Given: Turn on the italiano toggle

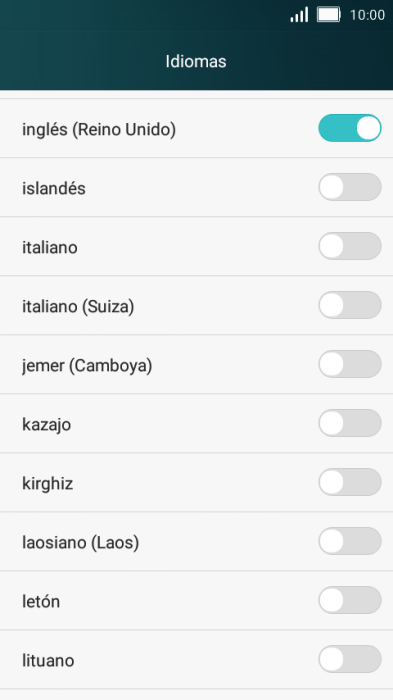Looking at the screenshot, I should click(350, 246).
